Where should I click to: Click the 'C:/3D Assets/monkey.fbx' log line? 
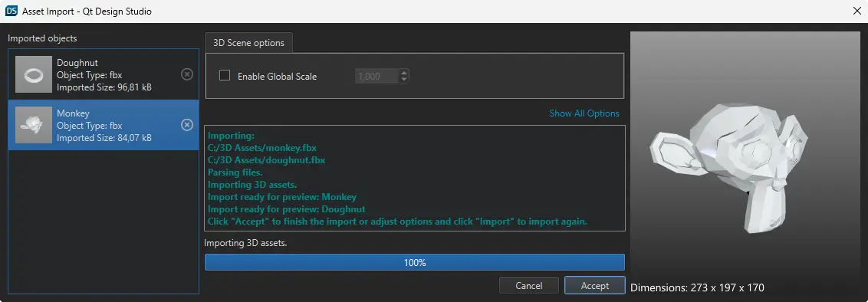(x=261, y=148)
